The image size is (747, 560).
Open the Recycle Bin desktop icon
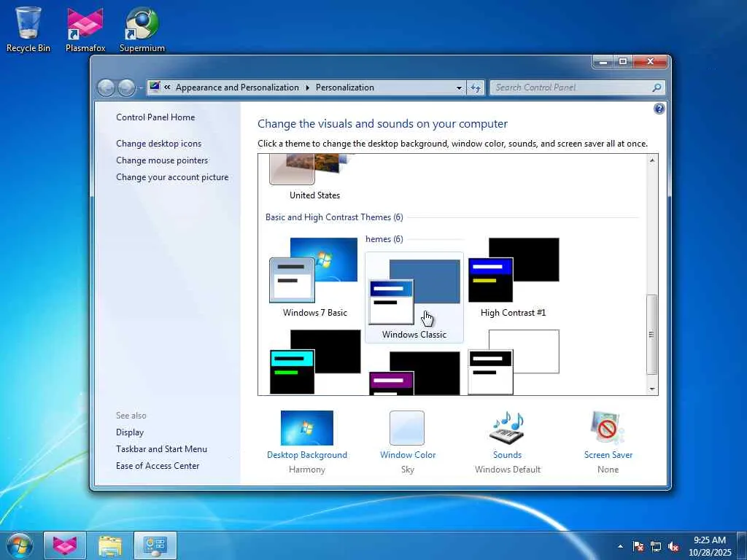28,28
